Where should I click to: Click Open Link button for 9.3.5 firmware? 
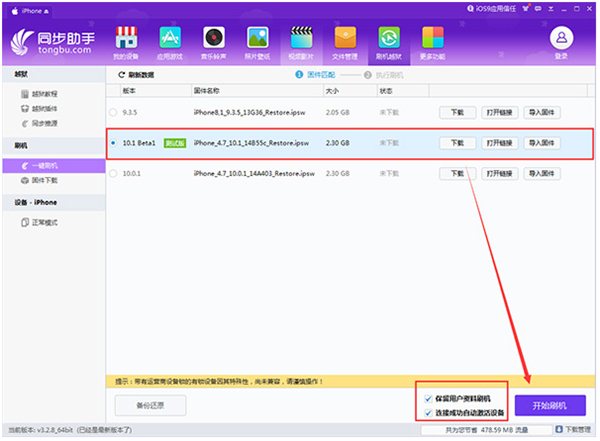[499, 112]
